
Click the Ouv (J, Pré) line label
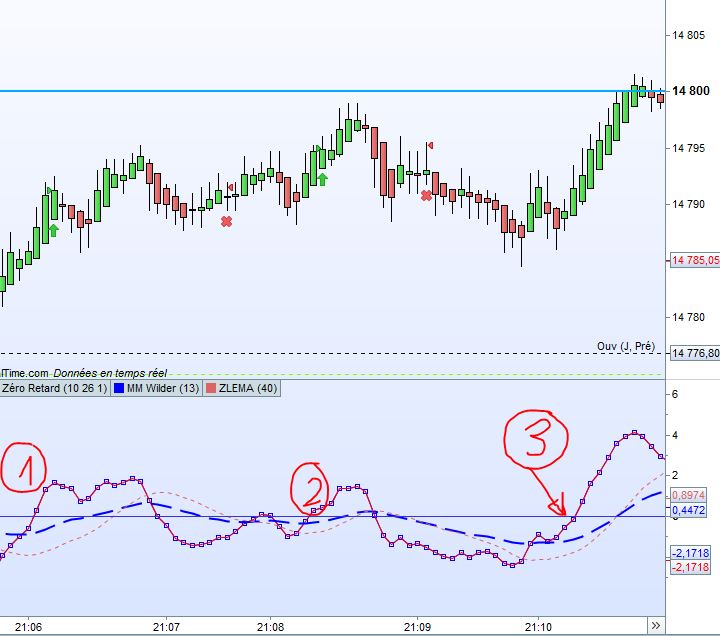(x=626, y=346)
